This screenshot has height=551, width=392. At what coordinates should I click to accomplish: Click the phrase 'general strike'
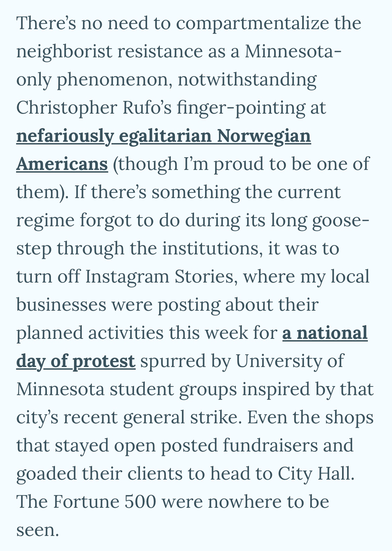[x=182, y=418]
